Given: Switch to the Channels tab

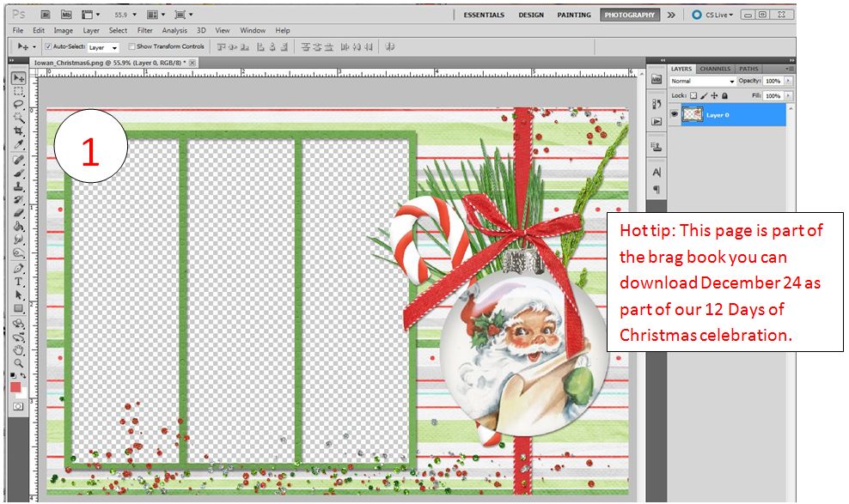Looking at the screenshot, I should point(715,69).
